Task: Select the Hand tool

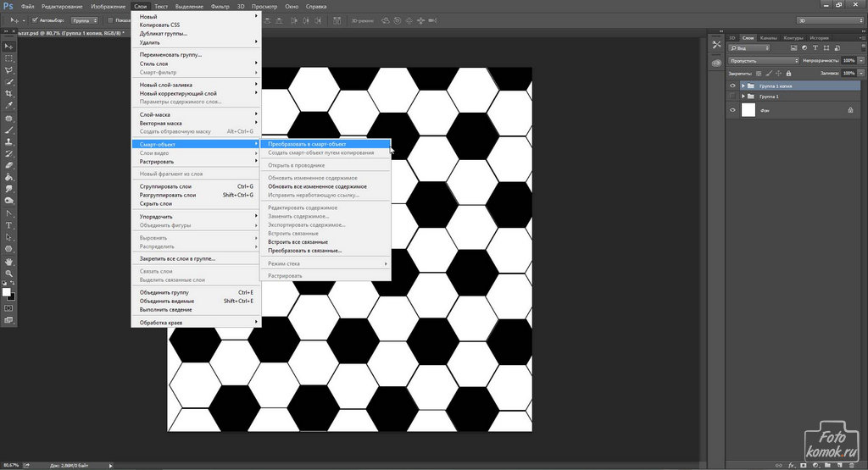Action: pyautogui.click(x=8, y=262)
